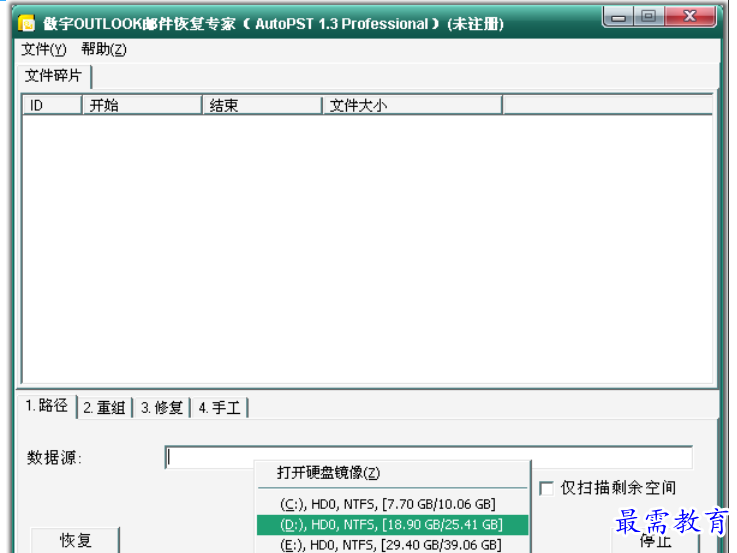Screen dimensions: 737x553
Task: Click the 恢复 button
Action: pos(75,540)
